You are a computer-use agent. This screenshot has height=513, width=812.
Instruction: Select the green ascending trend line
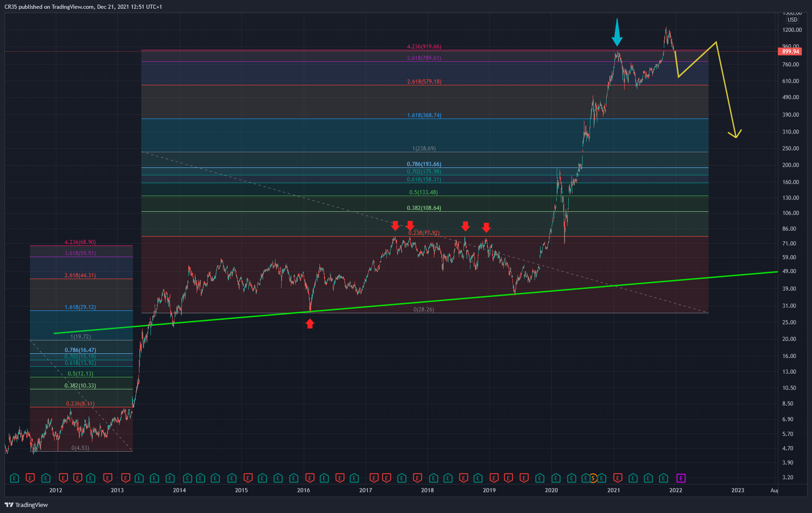415,303
